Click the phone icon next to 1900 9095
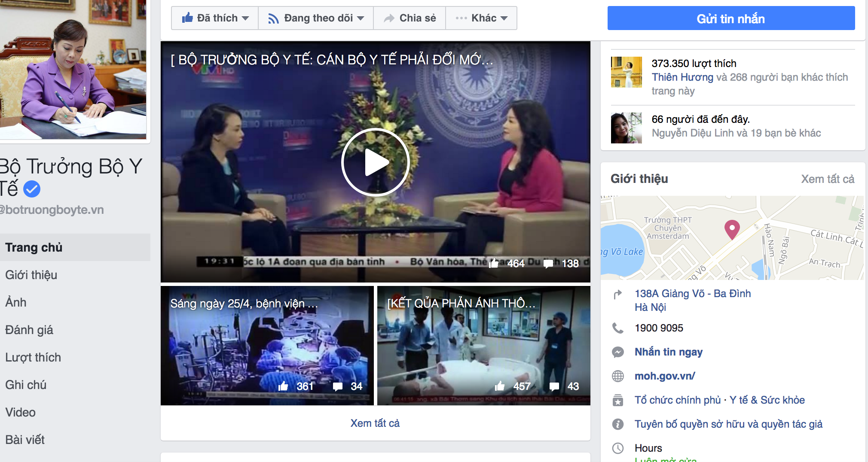The height and width of the screenshot is (462, 868). pos(617,328)
